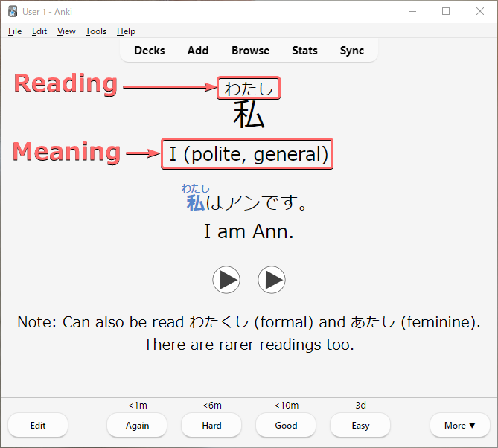The height and width of the screenshot is (448, 498).
Task: Rate the card Easy
Action: pyautogui.click(x=360, y=425)
